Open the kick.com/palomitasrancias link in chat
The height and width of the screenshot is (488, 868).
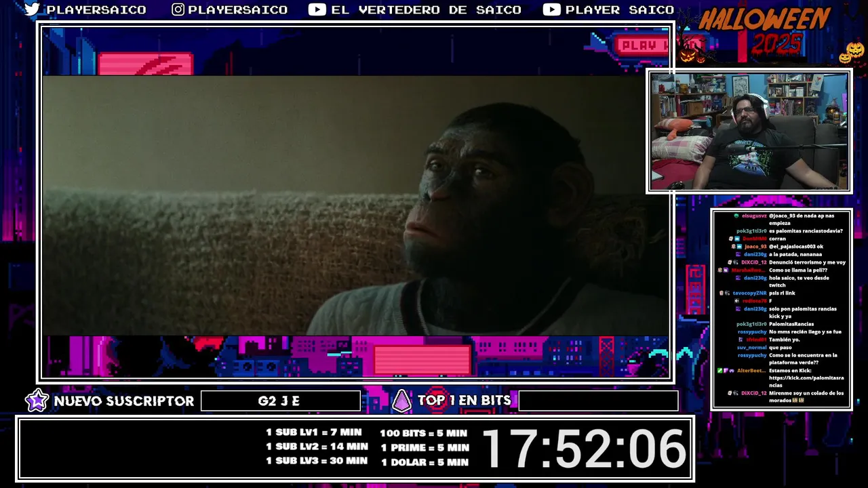tap(806, 382)
